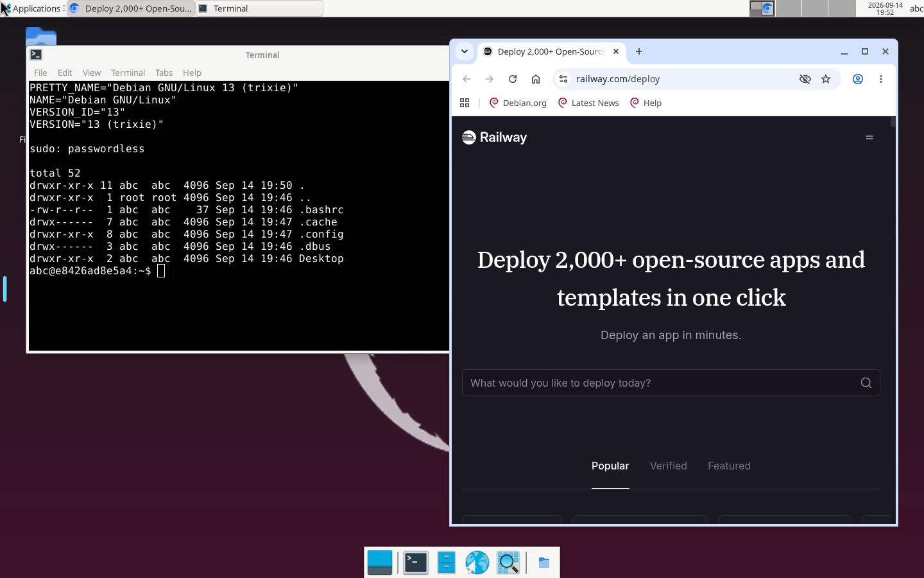Close the browser window
Screen dimensions: 924x578
886,51
